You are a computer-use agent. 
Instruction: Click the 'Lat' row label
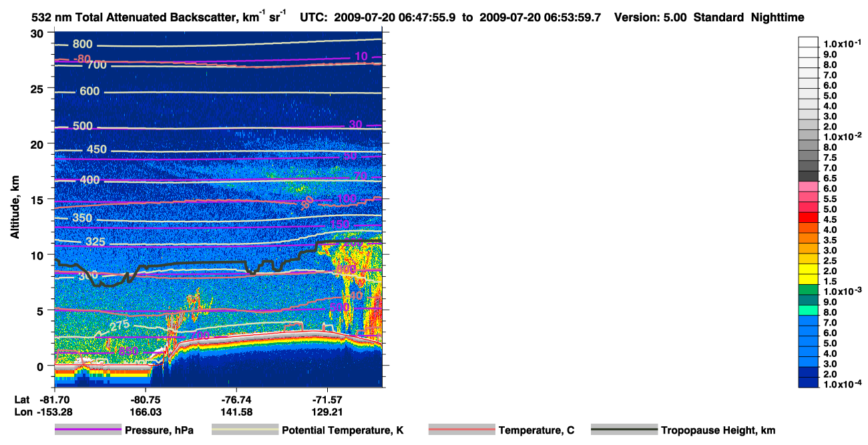pyautogui.click(x=21, y=400)
